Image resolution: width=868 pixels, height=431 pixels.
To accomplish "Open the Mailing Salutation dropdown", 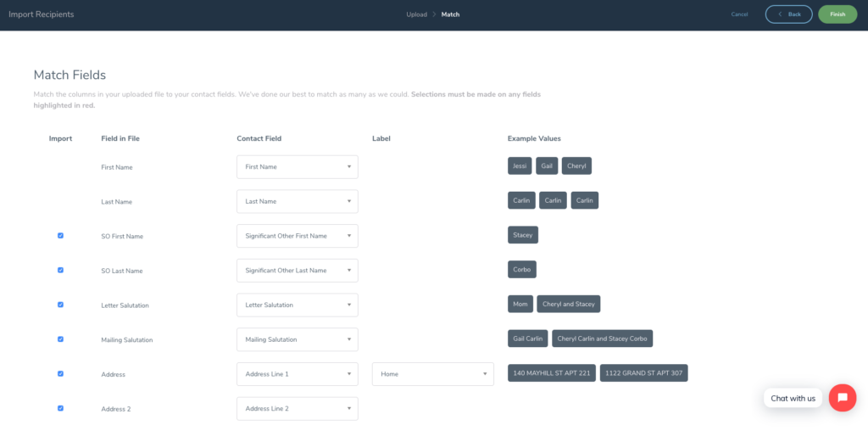I will click(x=298, y=339).
